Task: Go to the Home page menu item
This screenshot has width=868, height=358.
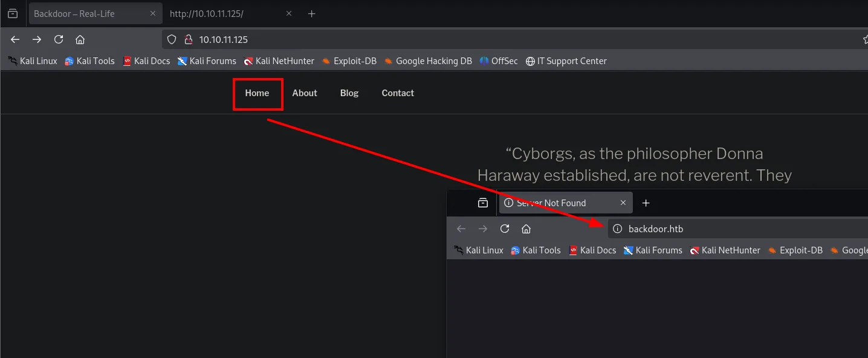Action: pos(257,93)
